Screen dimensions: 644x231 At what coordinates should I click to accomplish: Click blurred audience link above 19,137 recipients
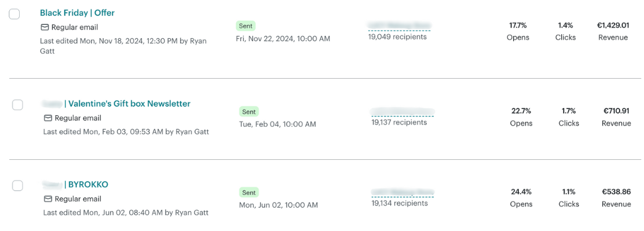pyautogui.click(x=402, y=112)
